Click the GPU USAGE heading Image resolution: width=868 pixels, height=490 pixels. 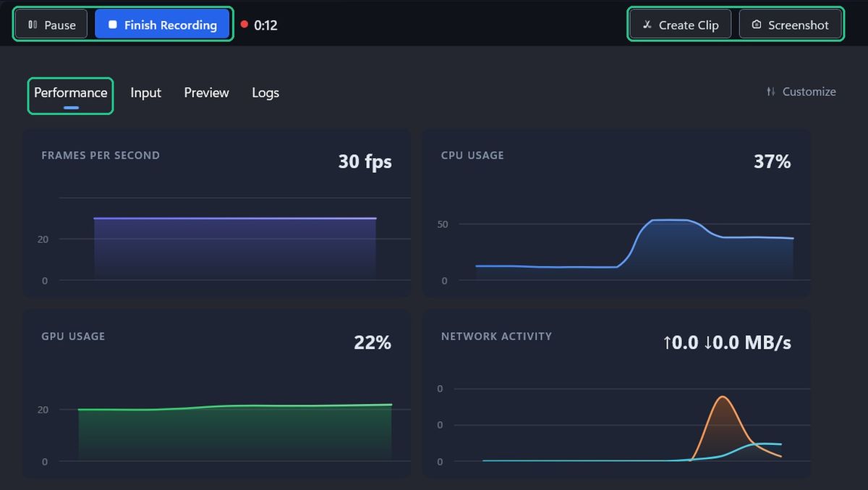point(73,336)
